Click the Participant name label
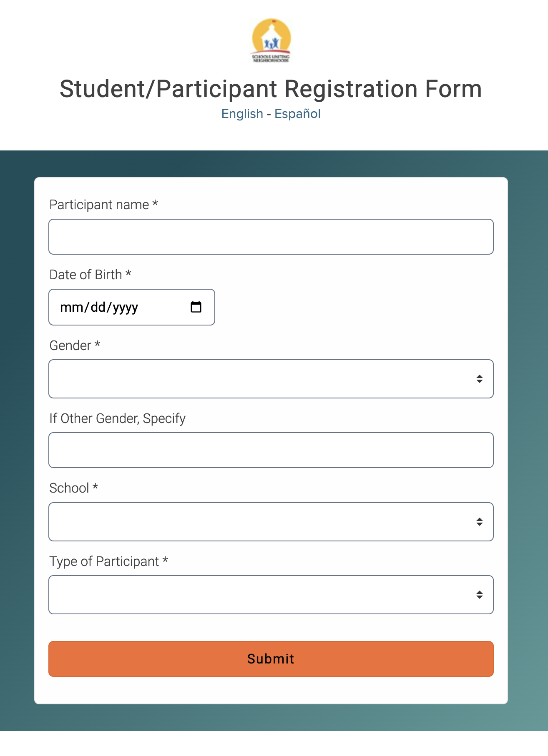This screenshot has width=548, height=756. click(99, 205)
